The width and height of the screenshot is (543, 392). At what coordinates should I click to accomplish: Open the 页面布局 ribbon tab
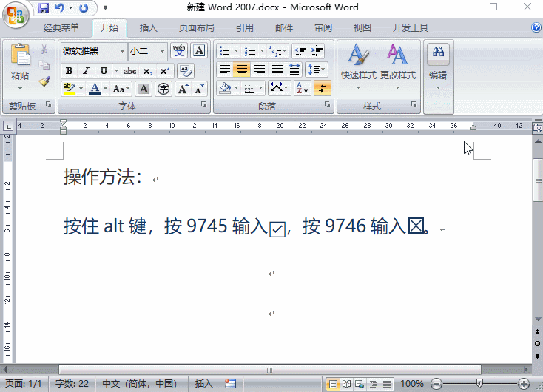coord(197,28)
